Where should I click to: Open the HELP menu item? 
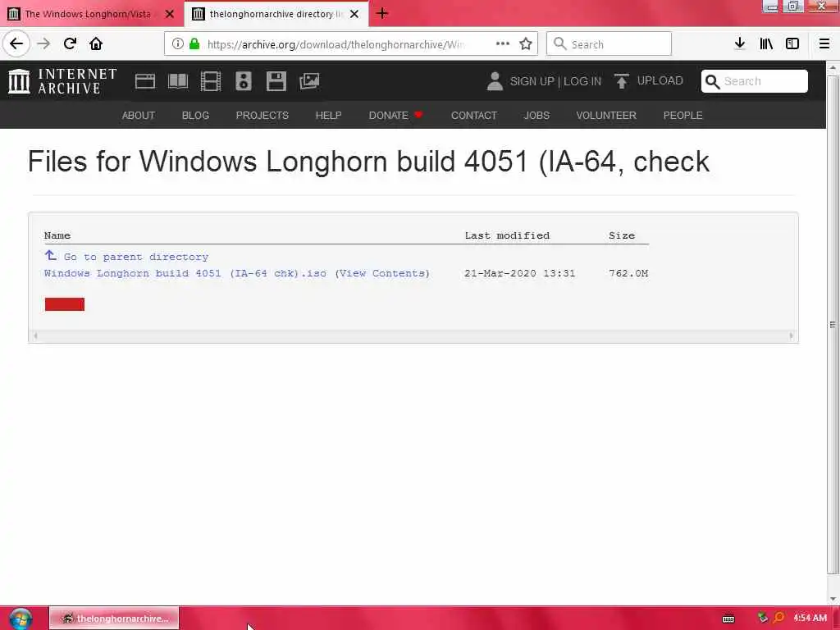(x=328, y=115)
